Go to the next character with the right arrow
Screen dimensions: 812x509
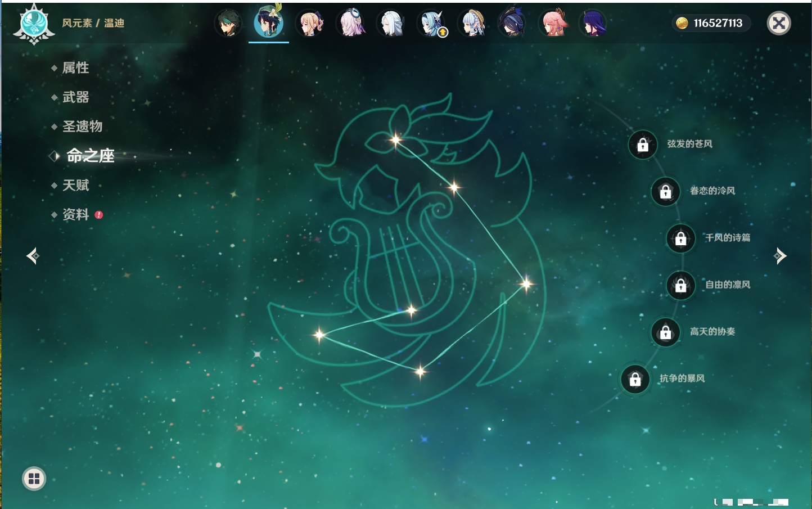(780, 256)
